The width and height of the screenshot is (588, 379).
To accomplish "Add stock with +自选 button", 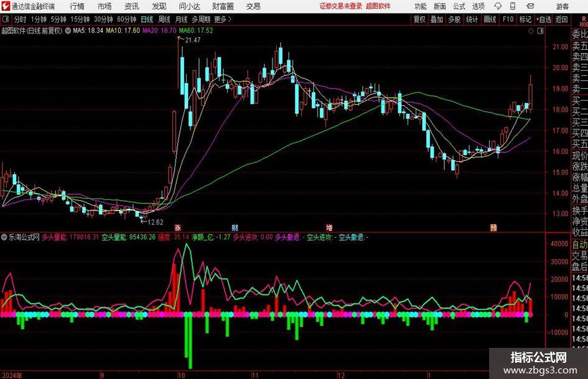I will [x=544, y=19].
